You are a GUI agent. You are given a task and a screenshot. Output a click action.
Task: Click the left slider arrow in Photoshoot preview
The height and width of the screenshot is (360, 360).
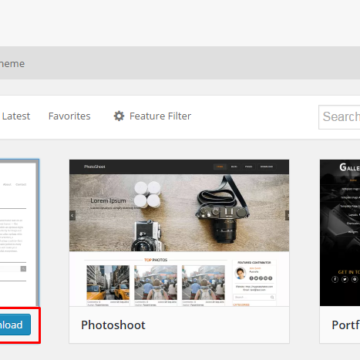(x=72, y=216)
